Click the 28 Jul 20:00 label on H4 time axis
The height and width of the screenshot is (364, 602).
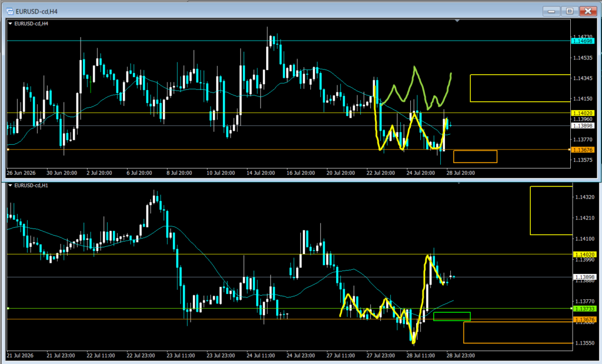461,173
